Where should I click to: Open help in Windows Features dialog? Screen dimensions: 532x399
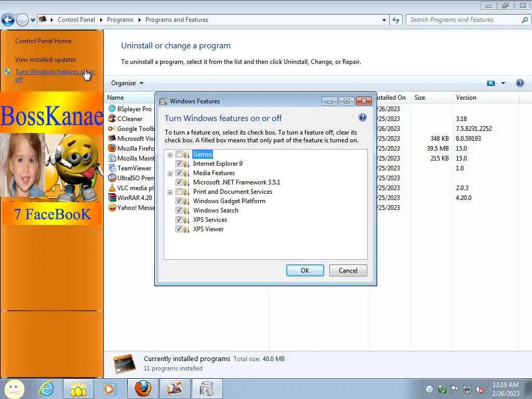362,117
